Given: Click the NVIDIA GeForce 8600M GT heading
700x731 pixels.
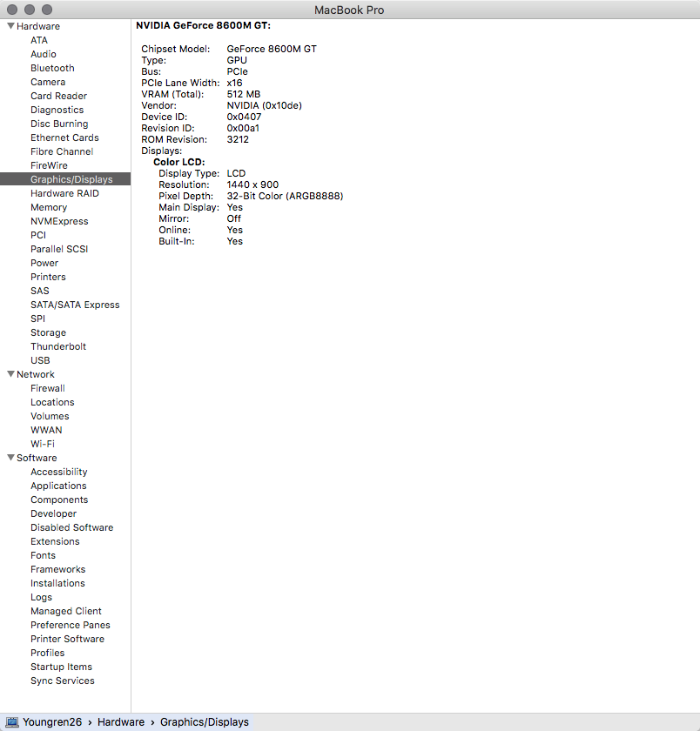Looking at the screenshot, I should click(x=204, y=25).
